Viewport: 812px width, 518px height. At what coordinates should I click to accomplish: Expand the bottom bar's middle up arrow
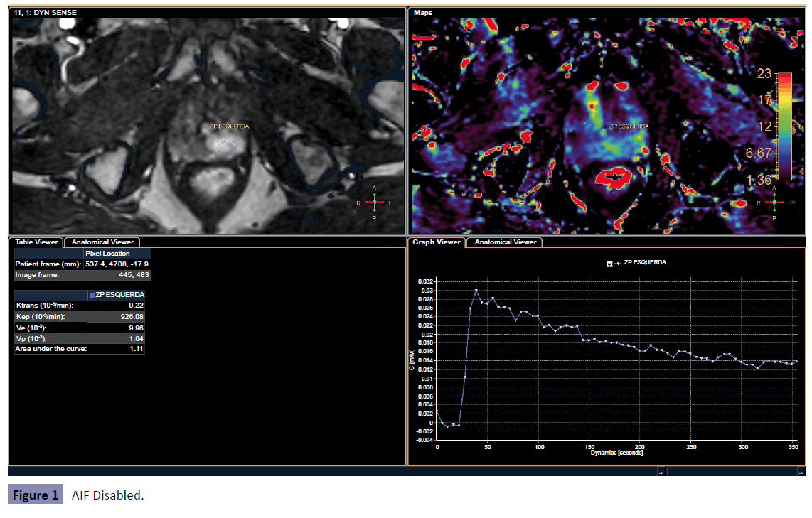pos(661,471)
